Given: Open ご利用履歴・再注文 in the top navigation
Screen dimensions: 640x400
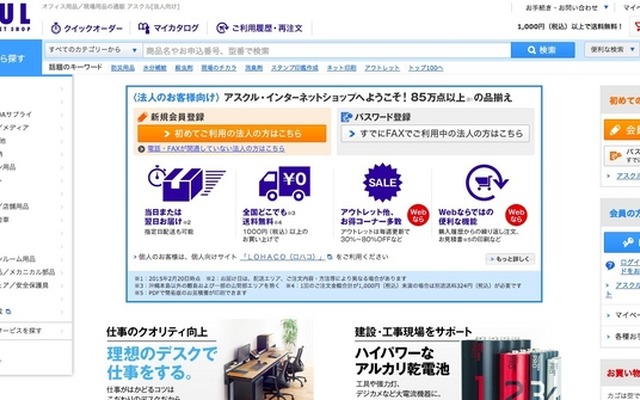Looking at the screenshot, I should tap(259, 28).
